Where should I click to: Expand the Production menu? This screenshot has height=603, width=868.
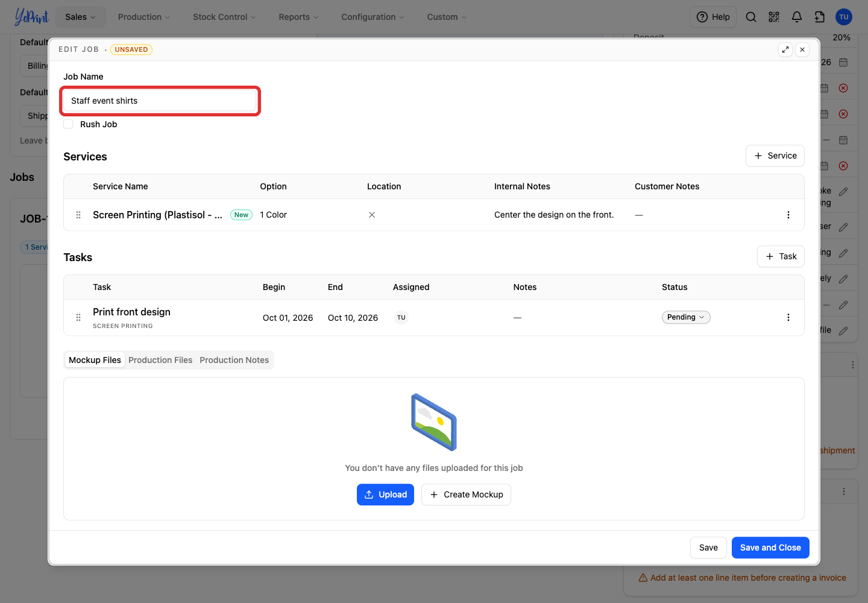144,17
